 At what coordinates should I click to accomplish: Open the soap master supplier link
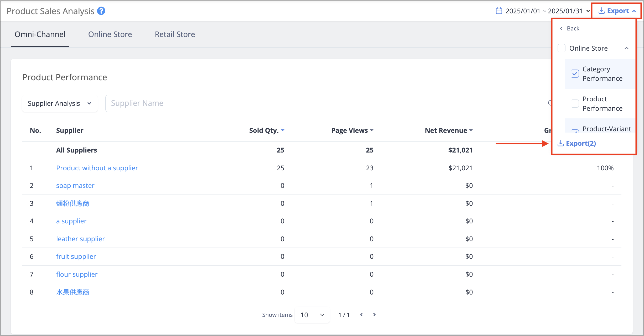tap(75, 186)
